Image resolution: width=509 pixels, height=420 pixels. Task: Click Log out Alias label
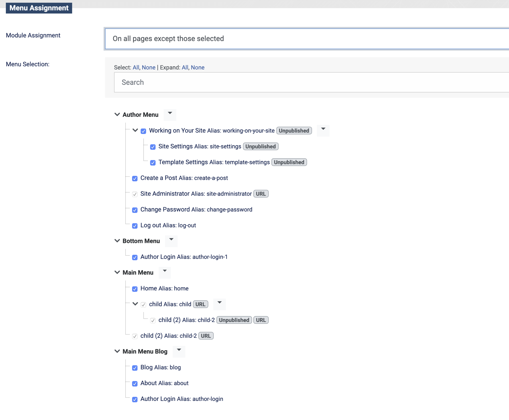pos(168,225)
